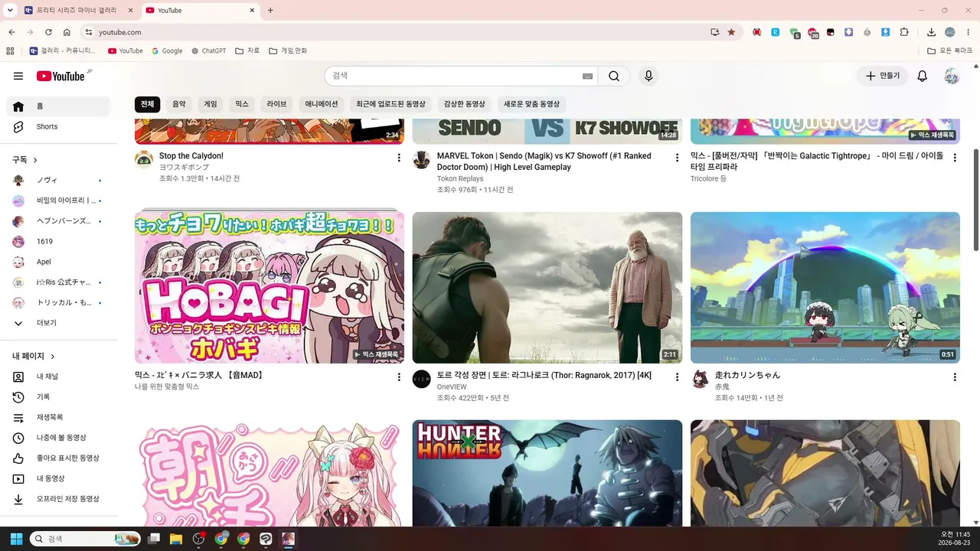The width and height of the screenshot is (980, 551).
Task: Open the 자료 bookmark folder
Action: [x=247, y=51]
